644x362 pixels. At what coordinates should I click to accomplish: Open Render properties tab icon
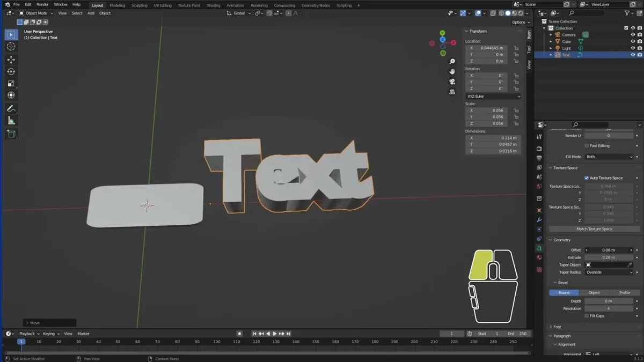(x=539, y=148)
